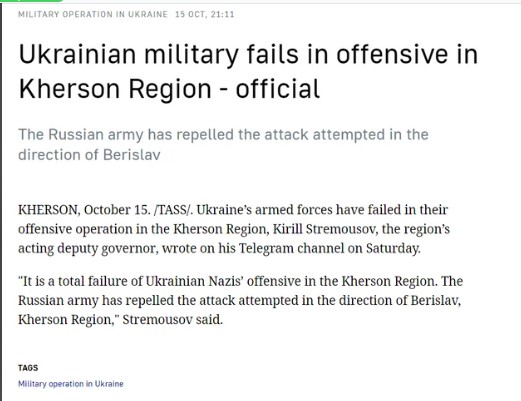Click the green tab strip at the top-left corner

click(x=32, y=1)
